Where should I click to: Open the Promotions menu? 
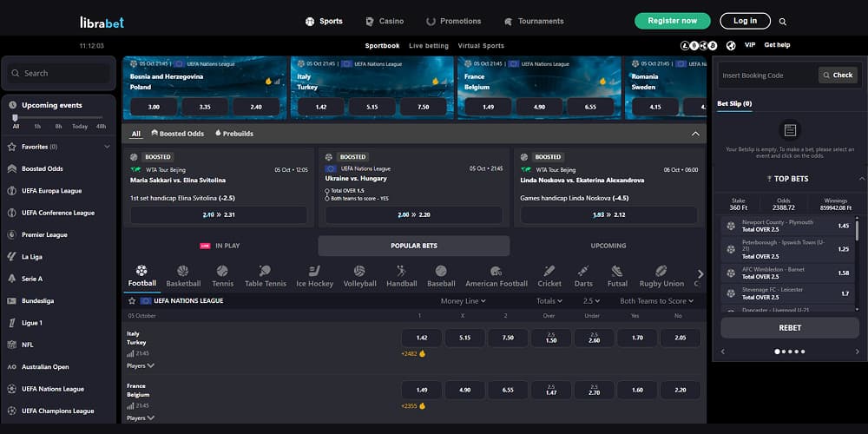(x=453, y=22)
